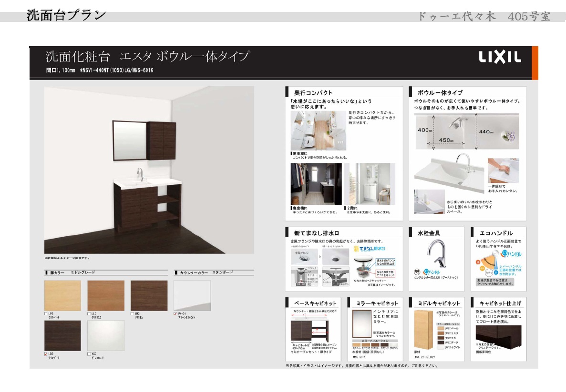Viewport: 566px width, 392px height.
Task: Untick the LD2 クリエダーク door color checkbox
Action: (46, 354)
